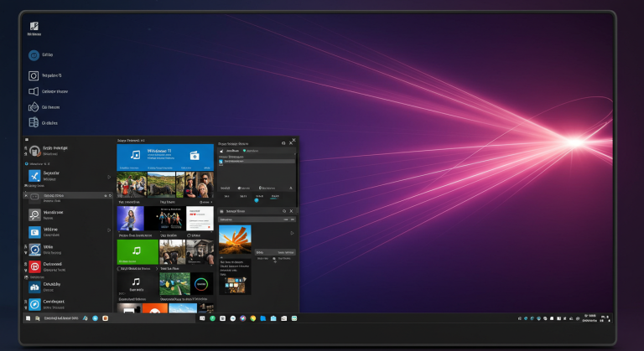
Task: Launch the blue people-group app in Start list
Action: point(34,286)
